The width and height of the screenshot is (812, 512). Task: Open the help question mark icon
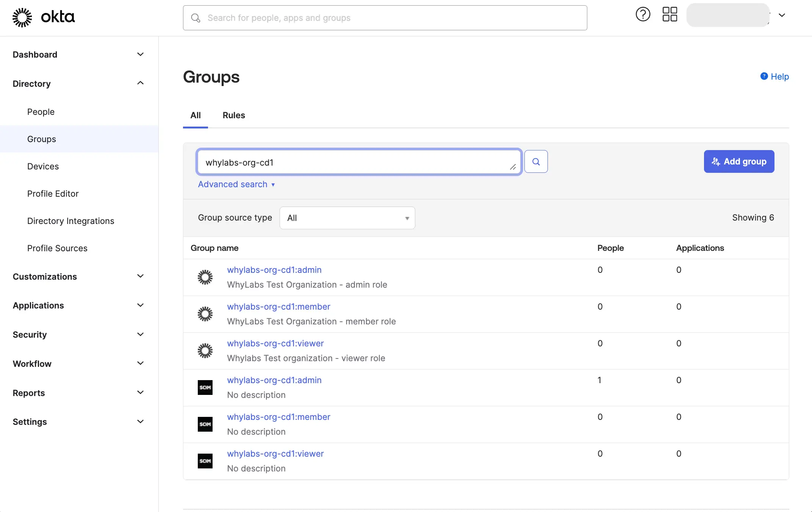coord(643,14)
